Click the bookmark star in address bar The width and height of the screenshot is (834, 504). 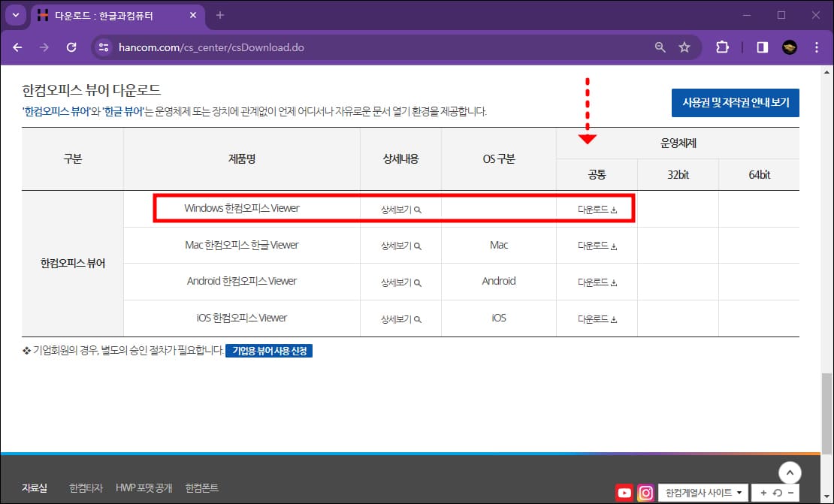click(684, 47)
